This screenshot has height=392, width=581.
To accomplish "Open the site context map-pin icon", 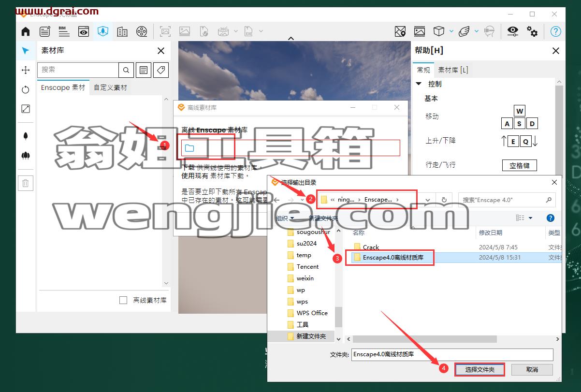I will (x=400, y=32).
